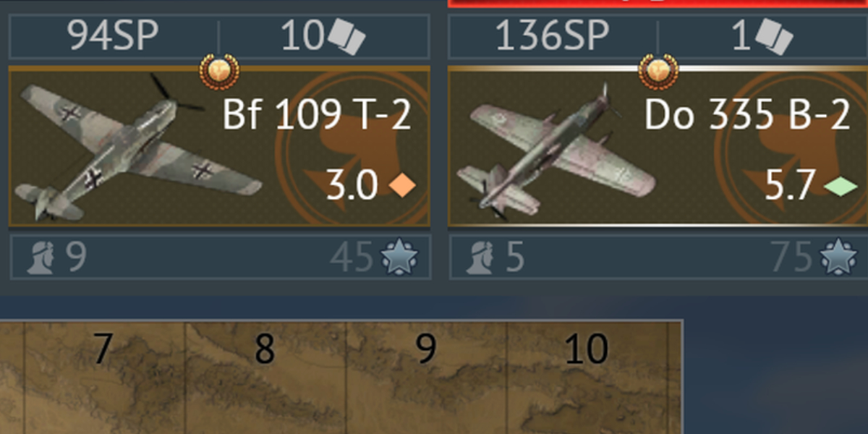Click the backup cards icon next to 10
Viewport: 868px width, 434px height.
346,38
